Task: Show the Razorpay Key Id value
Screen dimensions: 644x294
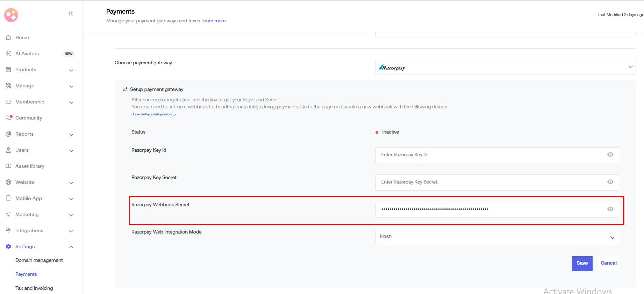Action: [610, 155]
